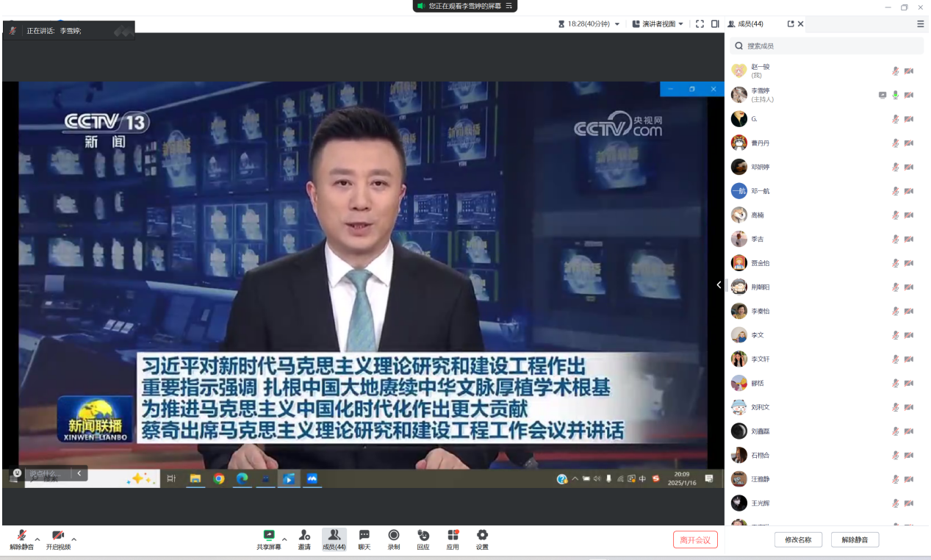Toggle the side panel layout icon
The image size is (931, 560).
[715, 24]
